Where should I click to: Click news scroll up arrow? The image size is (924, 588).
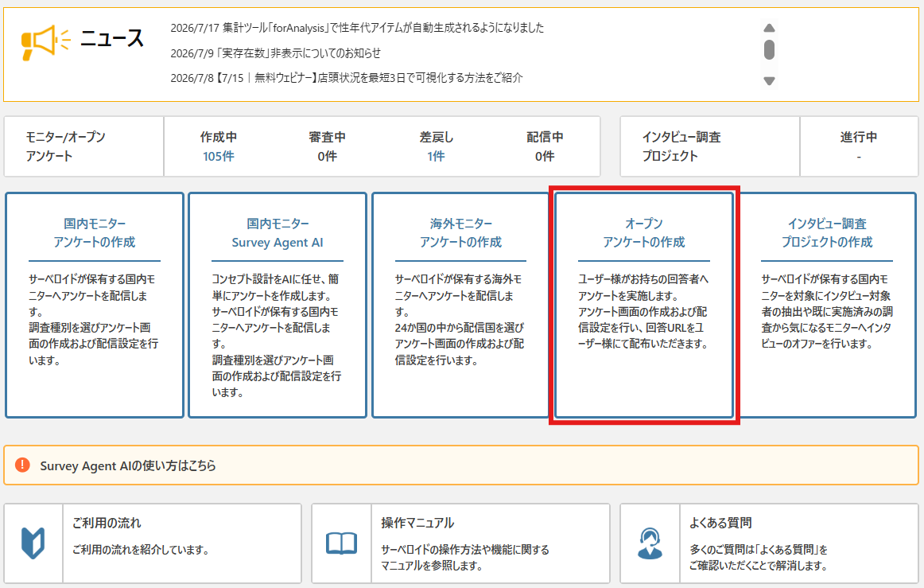(769, 28)
